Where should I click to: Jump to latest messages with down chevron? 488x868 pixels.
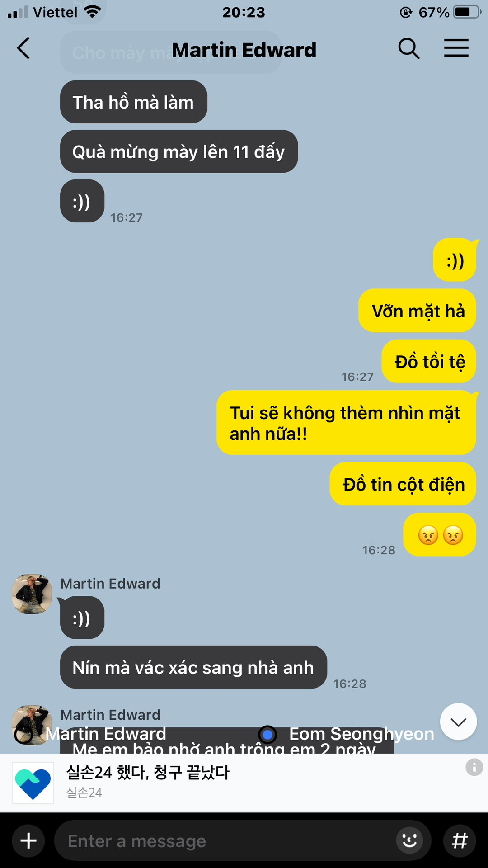[458, 722]
